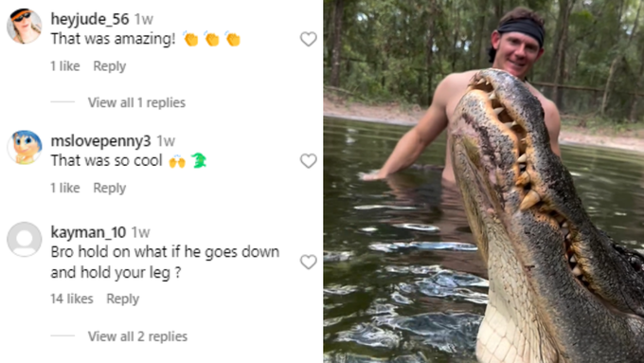
Task: Click the 'Bro hold on' comment text
Action: pyautogui.click(x=165, y=262)
